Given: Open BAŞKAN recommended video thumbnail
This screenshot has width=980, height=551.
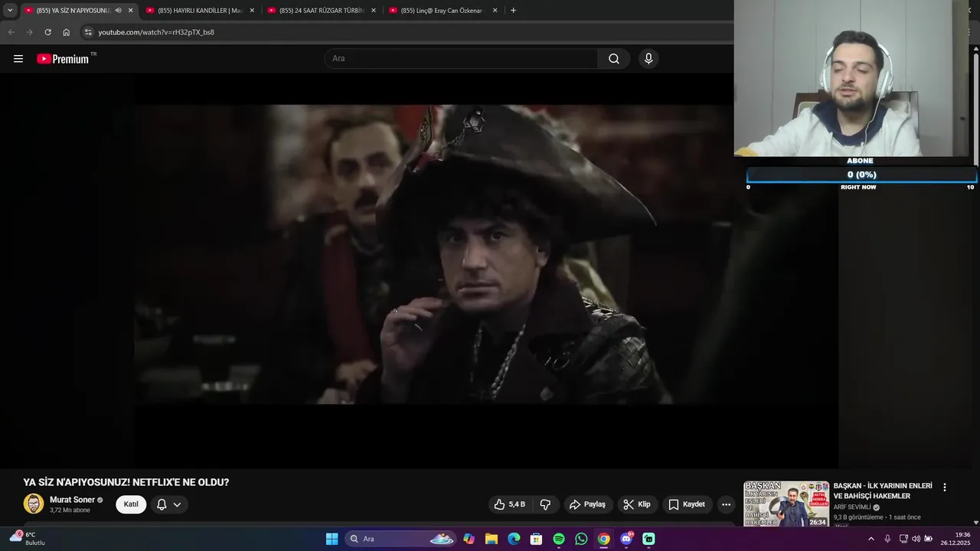Looking at the screenshot, I should [786, 504].
